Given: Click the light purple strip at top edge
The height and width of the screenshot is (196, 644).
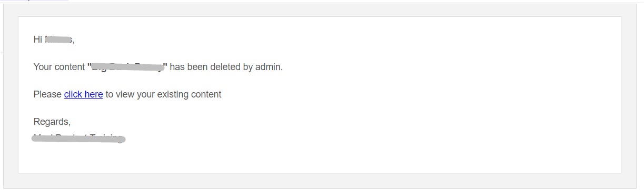Looking at the screenshot, I should (x=34, y=1).
